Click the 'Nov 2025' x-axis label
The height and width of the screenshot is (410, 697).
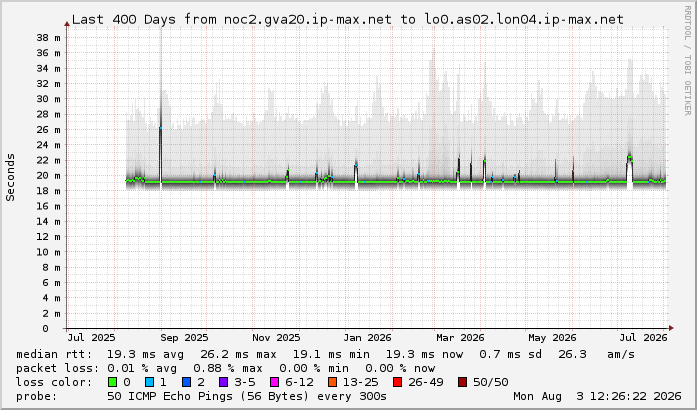(x=276, y=338)
